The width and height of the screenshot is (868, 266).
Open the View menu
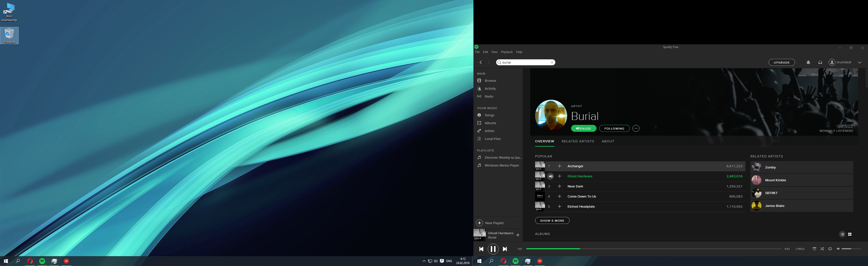tap(494, 52)
